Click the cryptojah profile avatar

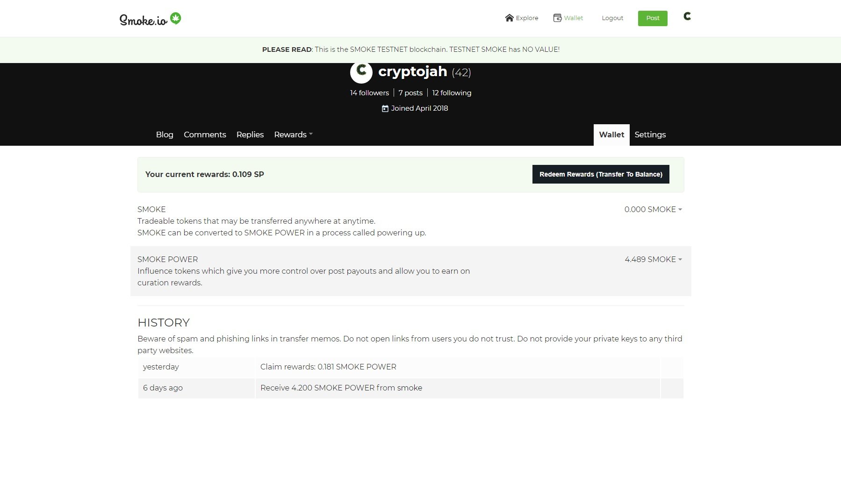(361, 72)
